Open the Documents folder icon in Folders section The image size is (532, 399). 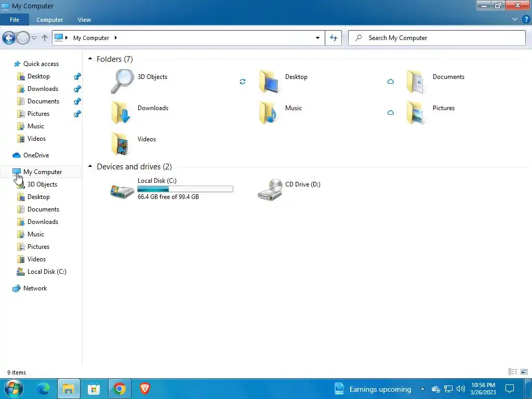(416, 82)
